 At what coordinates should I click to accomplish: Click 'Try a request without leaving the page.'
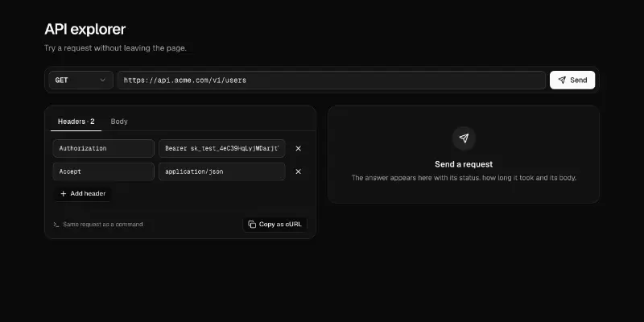115,48
